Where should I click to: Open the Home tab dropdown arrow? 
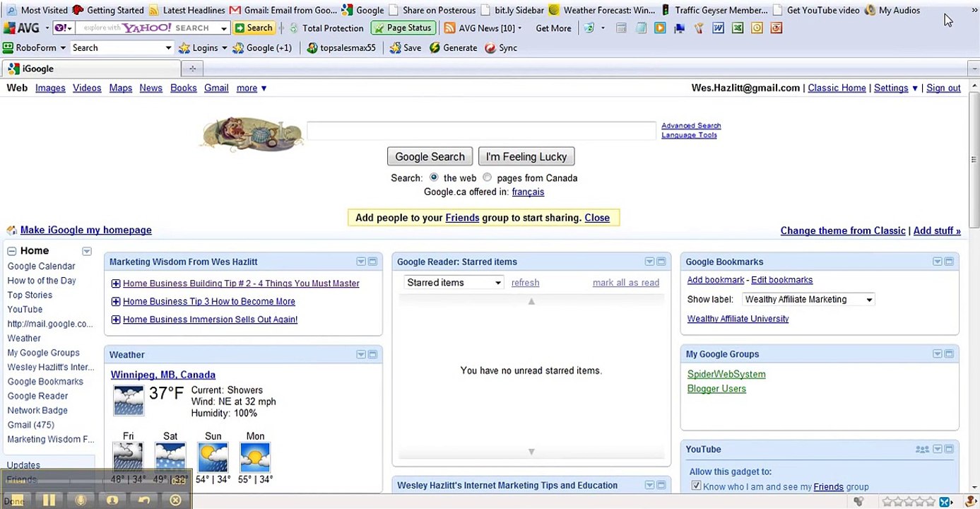87,251
